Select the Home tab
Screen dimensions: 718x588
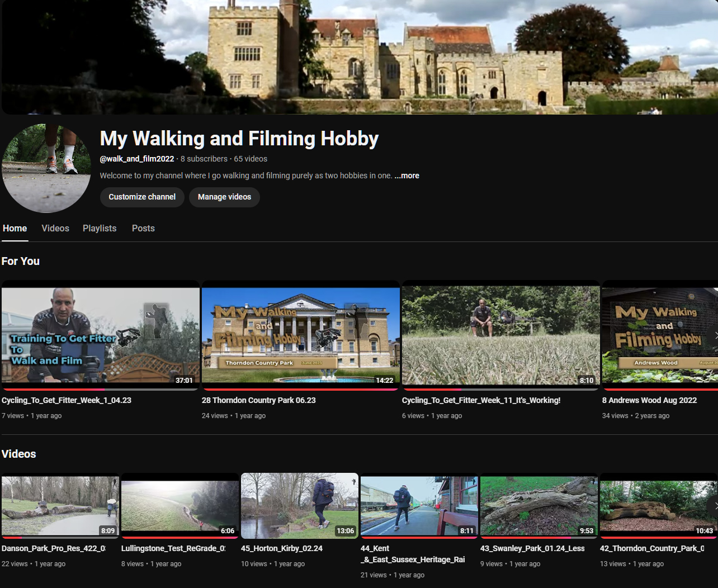[x=15, y=228]
